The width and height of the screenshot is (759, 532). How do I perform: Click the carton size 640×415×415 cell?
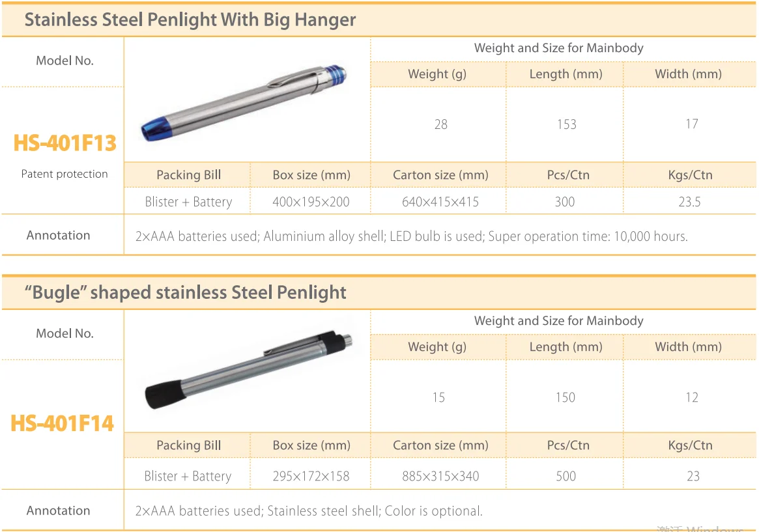440,202
